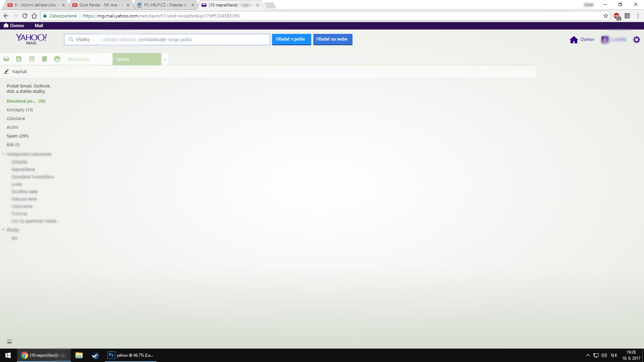644x362 pixels.
Task: Open Photoshop from the taskbar
Action: click(130, 355)
